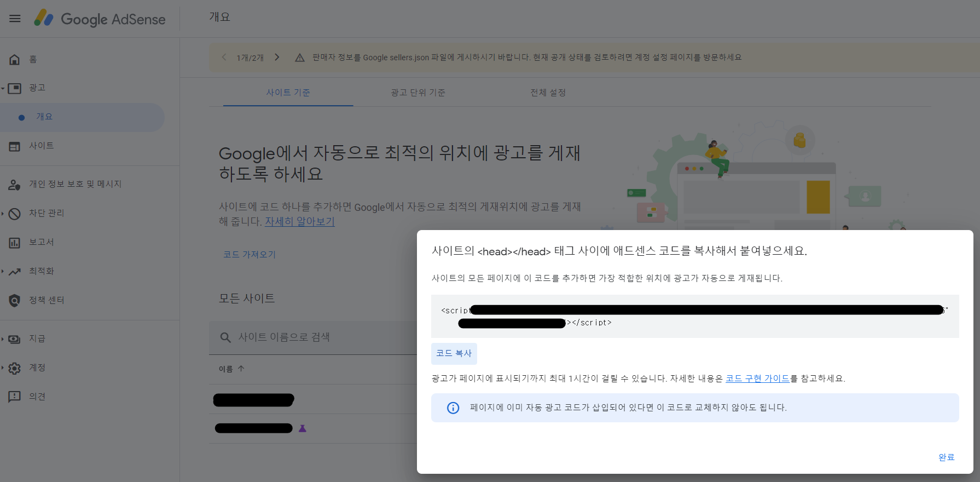Click the AdSense script code box

(695, 317)
